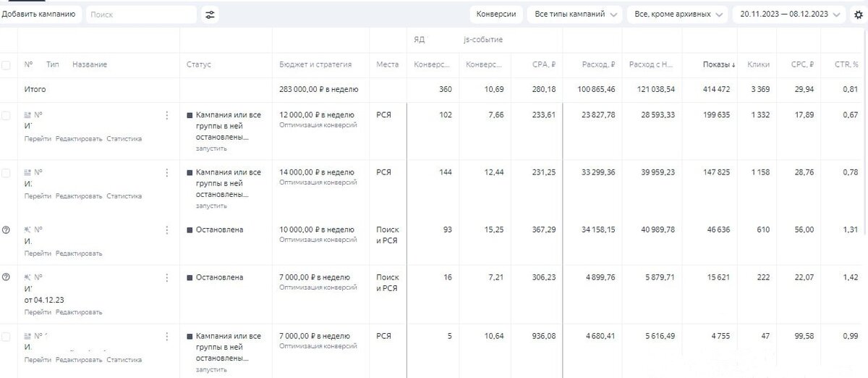Click запустить link under first campaign status
The image size is (868, 378).
pos(211,148)
